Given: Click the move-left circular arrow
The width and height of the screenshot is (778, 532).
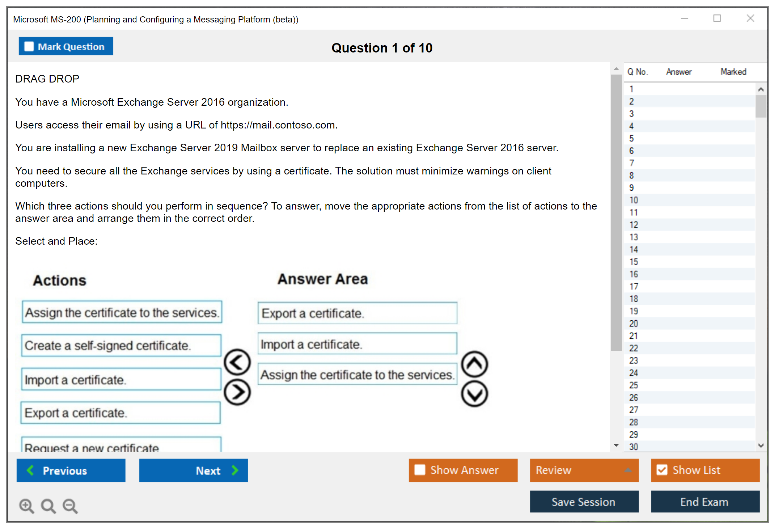Looking at the screenshot, I should click(x=237, y=362).
